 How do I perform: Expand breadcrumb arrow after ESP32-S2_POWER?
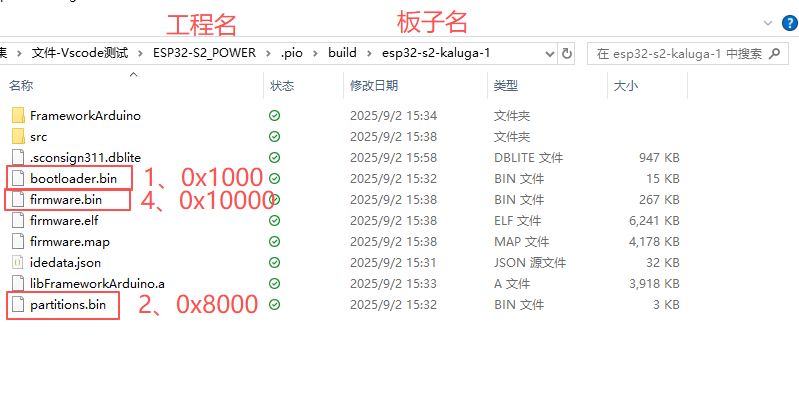(x=268, y=54)
